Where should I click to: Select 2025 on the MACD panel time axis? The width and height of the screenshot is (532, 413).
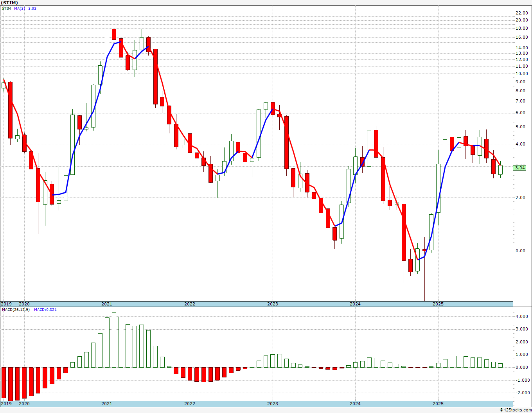pyautogui.click(x=438, y=404)
